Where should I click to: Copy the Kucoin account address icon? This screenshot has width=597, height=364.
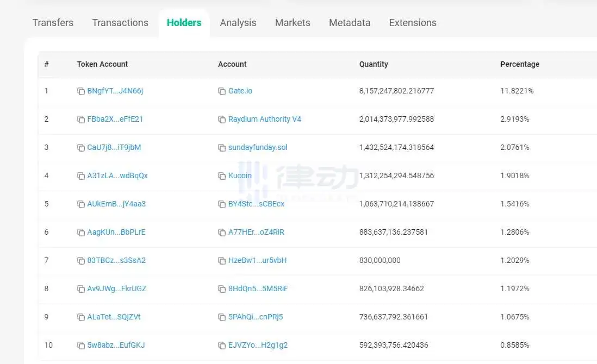[x=222, y=175]
